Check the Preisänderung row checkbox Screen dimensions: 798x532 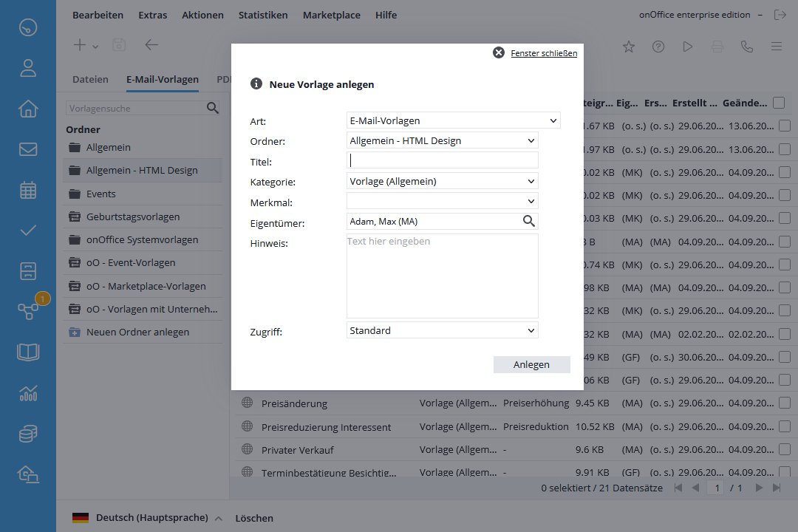(x=785, y=403)
